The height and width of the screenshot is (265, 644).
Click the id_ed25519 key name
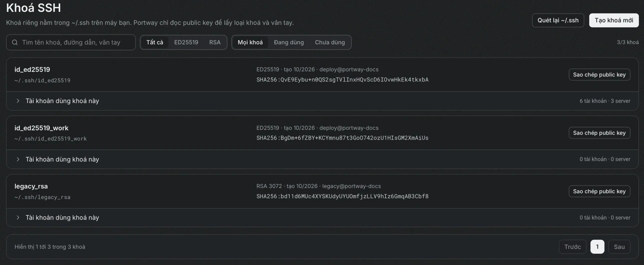[32, 69]
